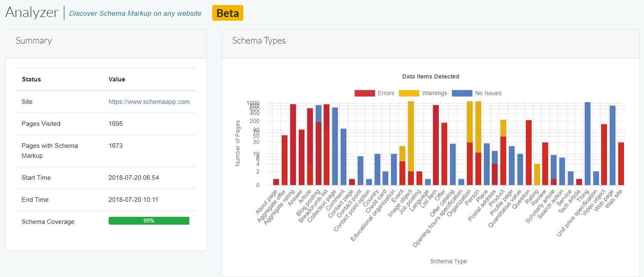Viewport: 644px width, 277px height.
Task: Select the blue Country bar
Action: point(377,169)
